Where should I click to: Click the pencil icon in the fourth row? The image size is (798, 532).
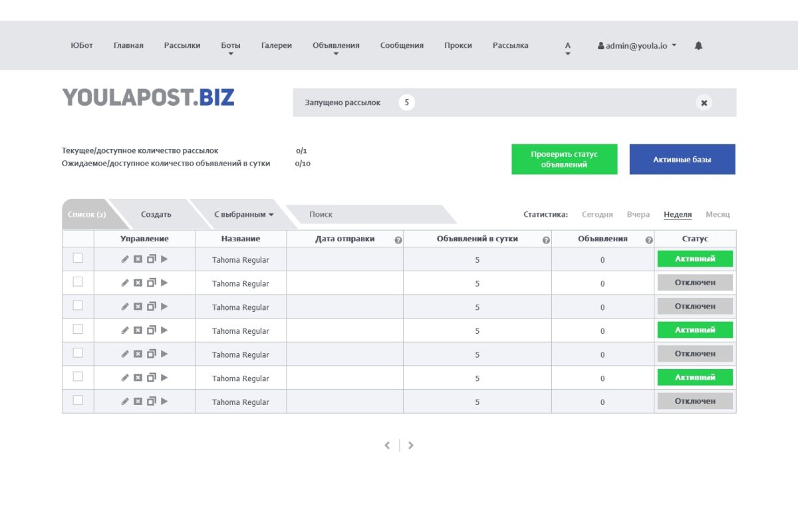point(125,331)
